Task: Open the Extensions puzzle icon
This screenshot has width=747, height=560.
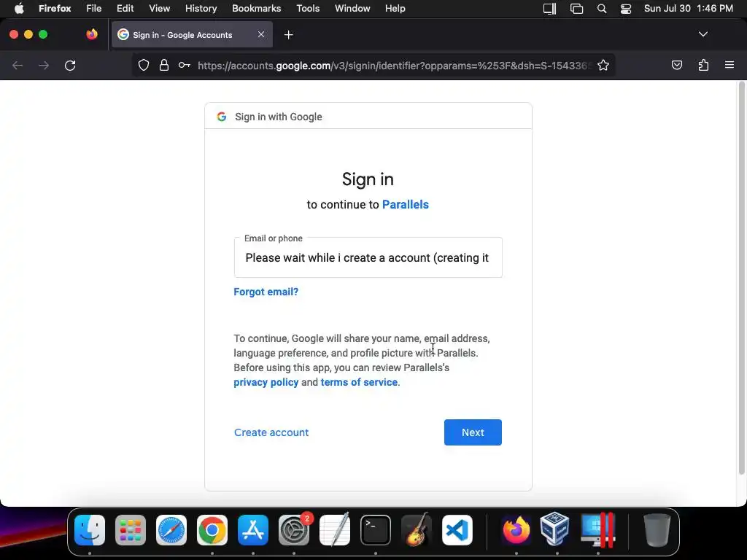Action: [703, 65]
